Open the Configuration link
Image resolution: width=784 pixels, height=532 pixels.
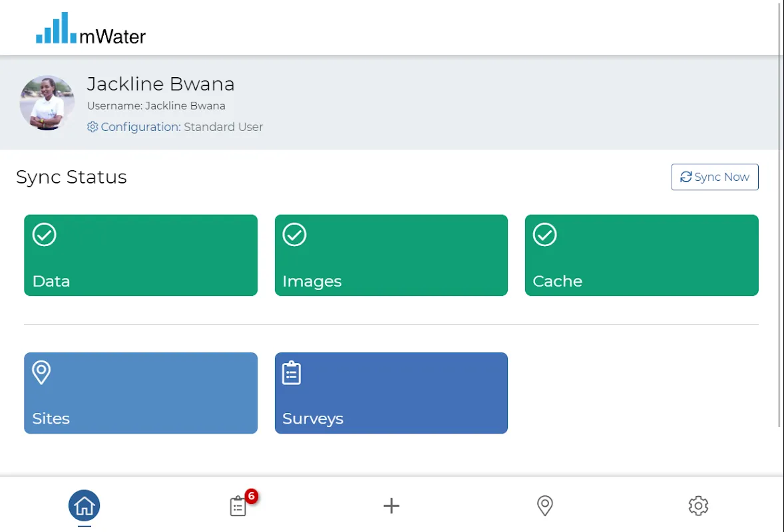click(140, 127)
